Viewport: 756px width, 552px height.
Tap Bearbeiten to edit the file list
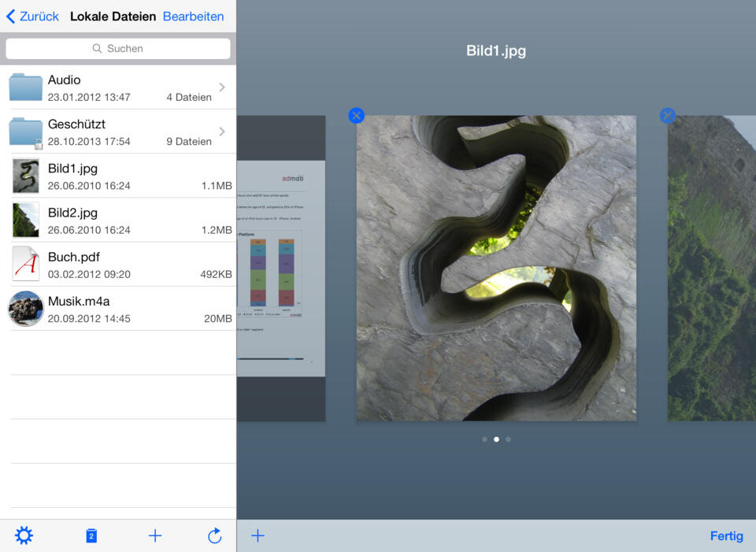(193, 16)
